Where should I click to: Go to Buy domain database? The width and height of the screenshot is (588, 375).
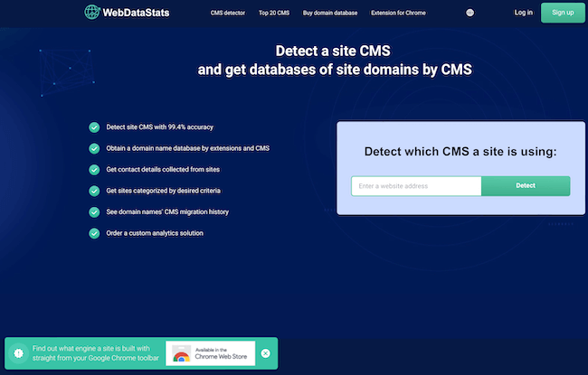pyautogui.click(x=330, y=13)
